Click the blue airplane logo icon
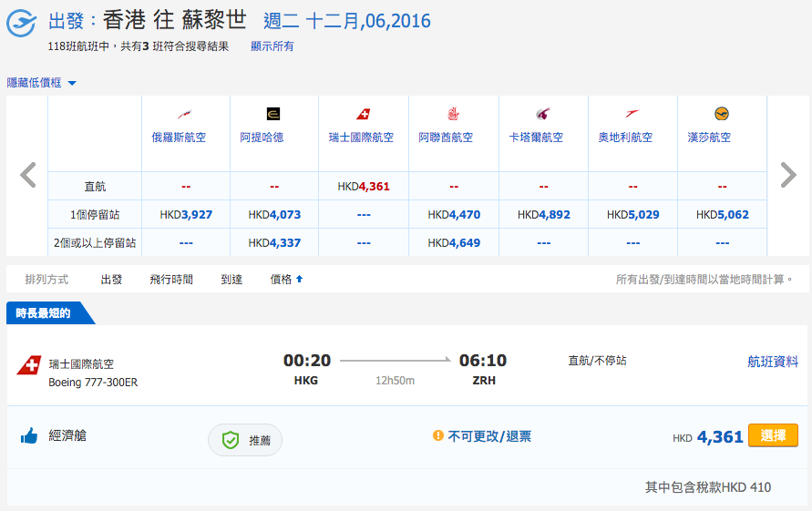The image size is (812, 511). [21, 23]
